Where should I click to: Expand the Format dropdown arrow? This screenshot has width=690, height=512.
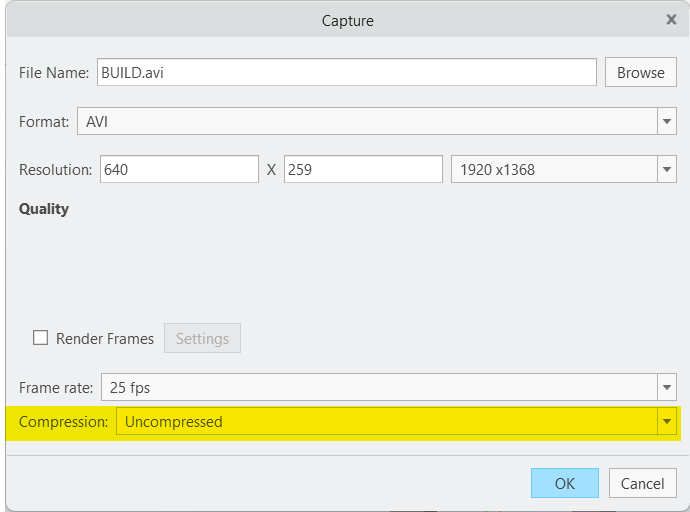pos(667,122)
